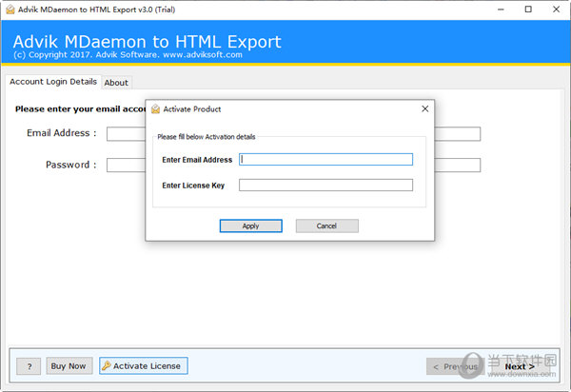Cancel the Activate Product dialog

tap(326, 225)
